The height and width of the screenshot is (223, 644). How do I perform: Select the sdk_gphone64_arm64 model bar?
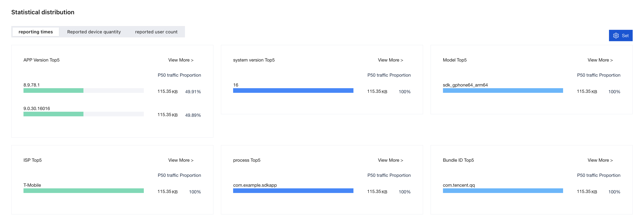(x=503, y=91)
